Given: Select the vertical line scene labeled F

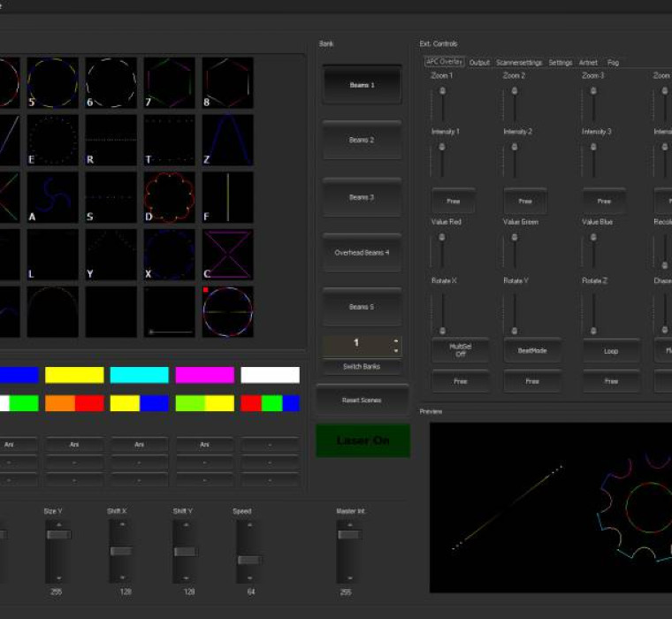Looking at the screenshot, I should point(227,197).
